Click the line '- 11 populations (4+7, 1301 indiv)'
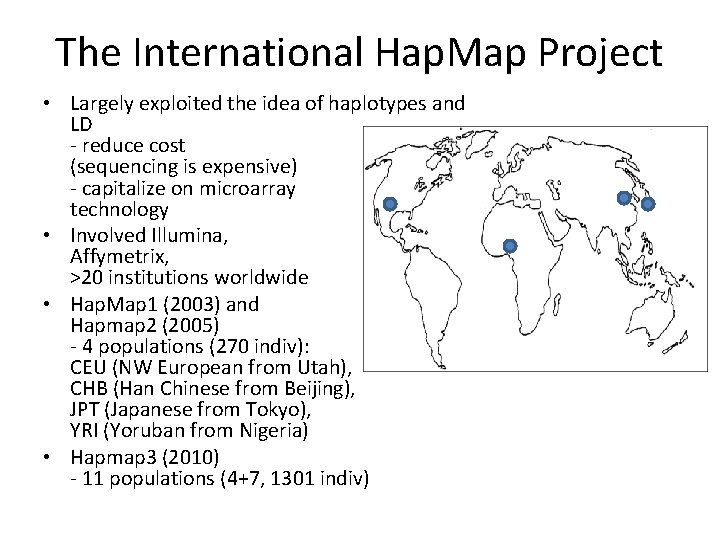This screenshot has width=720, height=540. (x=219, y=478)
